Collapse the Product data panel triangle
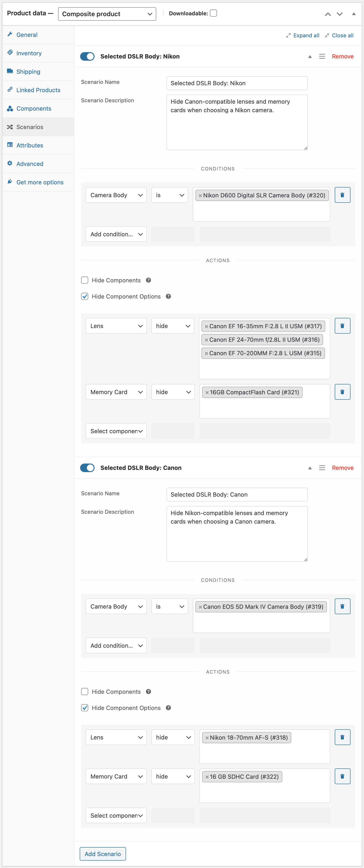The image size is (364, 868). (x=354, y=14)
